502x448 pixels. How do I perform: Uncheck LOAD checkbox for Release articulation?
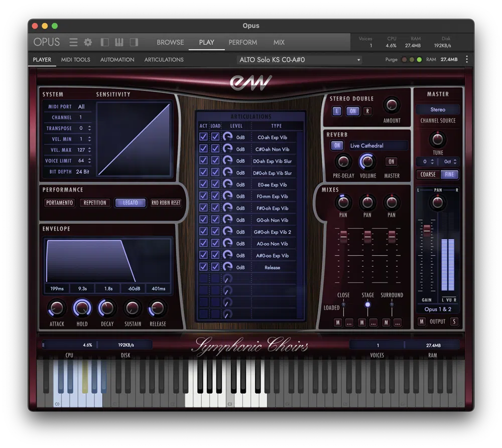coord(215,267)
